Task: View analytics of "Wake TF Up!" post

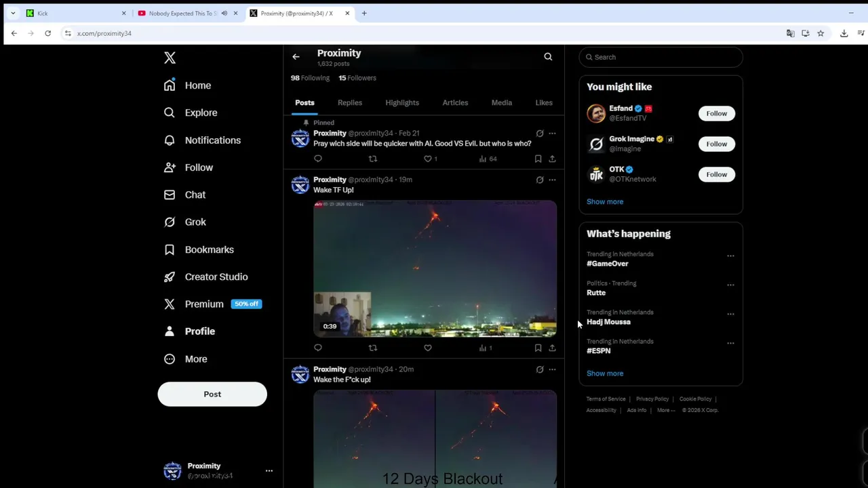Action: 486,348
